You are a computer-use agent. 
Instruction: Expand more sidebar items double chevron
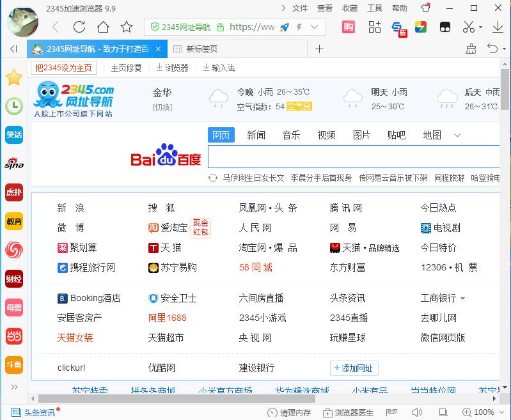tap(14, 387)
